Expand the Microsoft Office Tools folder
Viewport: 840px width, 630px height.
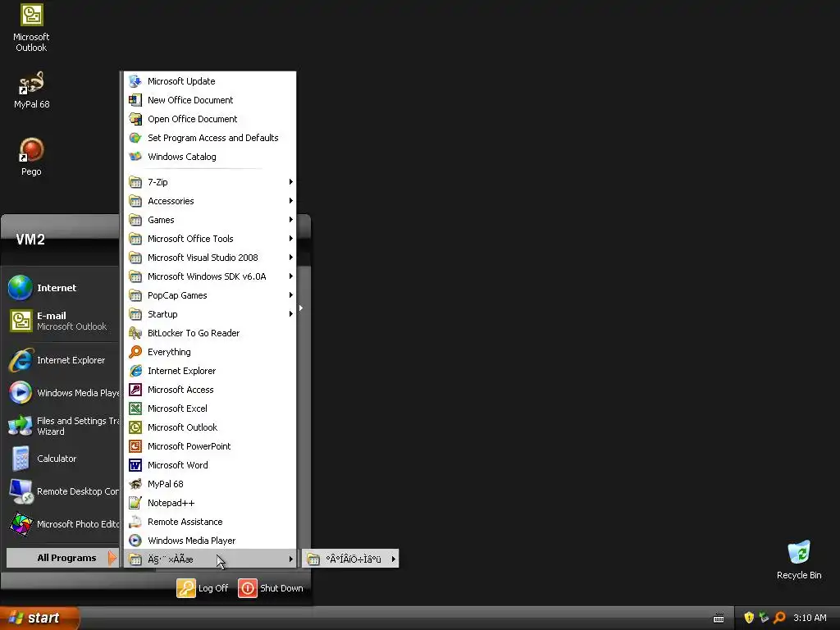click(x=209, y=239)
